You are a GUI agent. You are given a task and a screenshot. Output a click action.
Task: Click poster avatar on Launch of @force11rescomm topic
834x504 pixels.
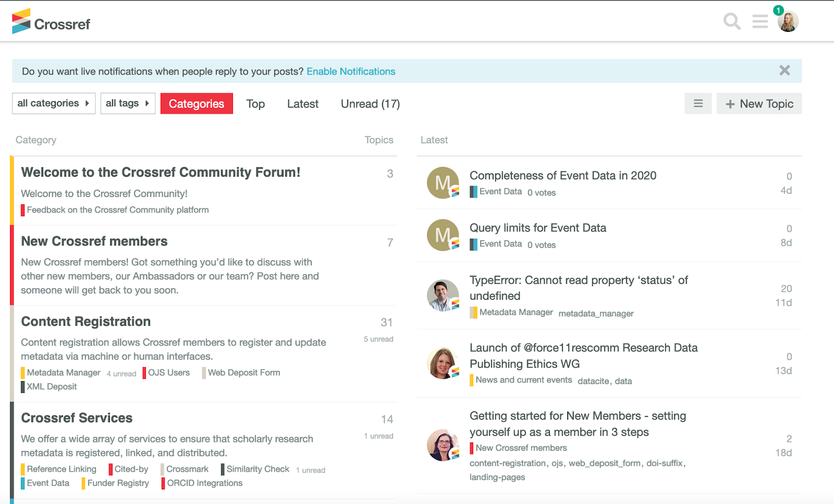[x=443, y=363]
